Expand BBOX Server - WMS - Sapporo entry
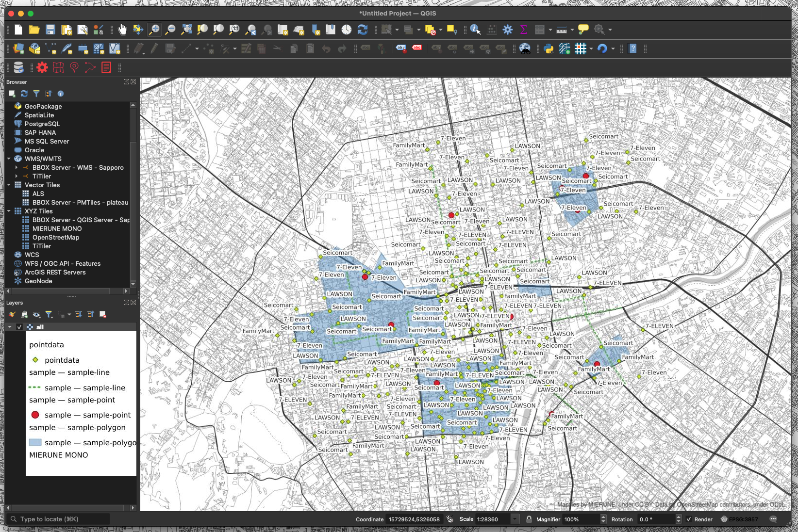Screen dimensions: 798x532 17,167
